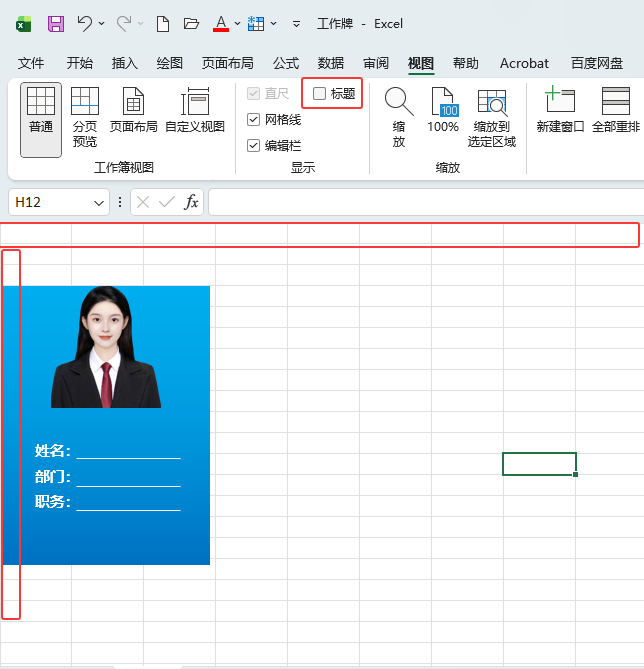The height and width of the screenshot is (669, 644).
Task: Select the 视图 tab
Action: 421,63
